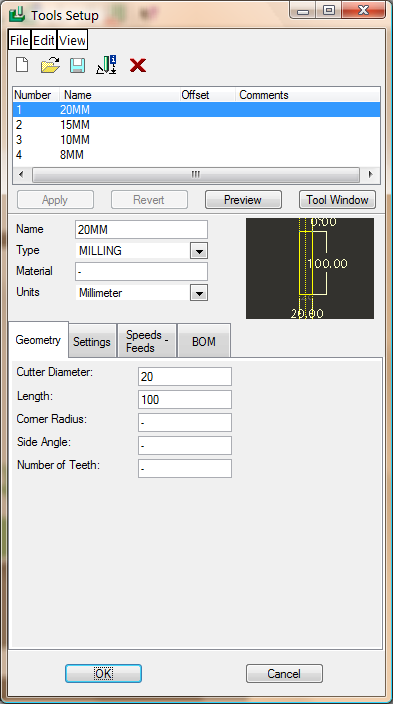Switch to Speeds - Feeds tab
The image size is (393, 704).
(146, 341)
